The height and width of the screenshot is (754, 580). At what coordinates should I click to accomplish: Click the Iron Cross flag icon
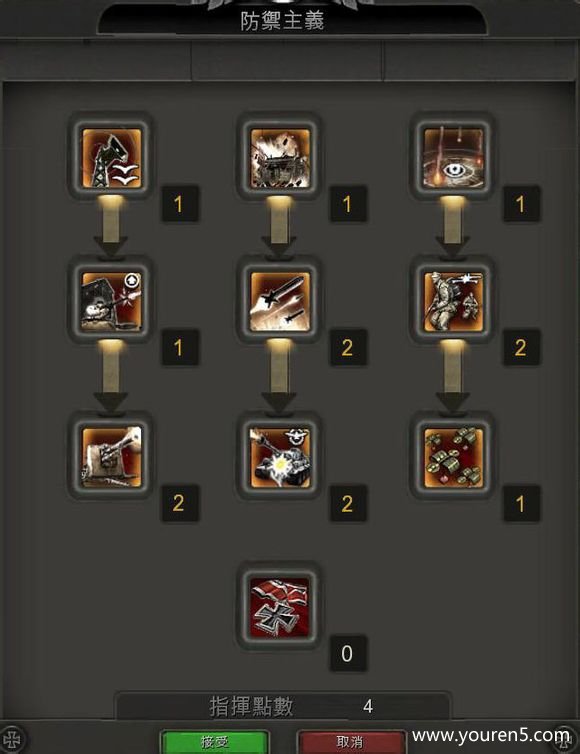click(x=280, y=607)
